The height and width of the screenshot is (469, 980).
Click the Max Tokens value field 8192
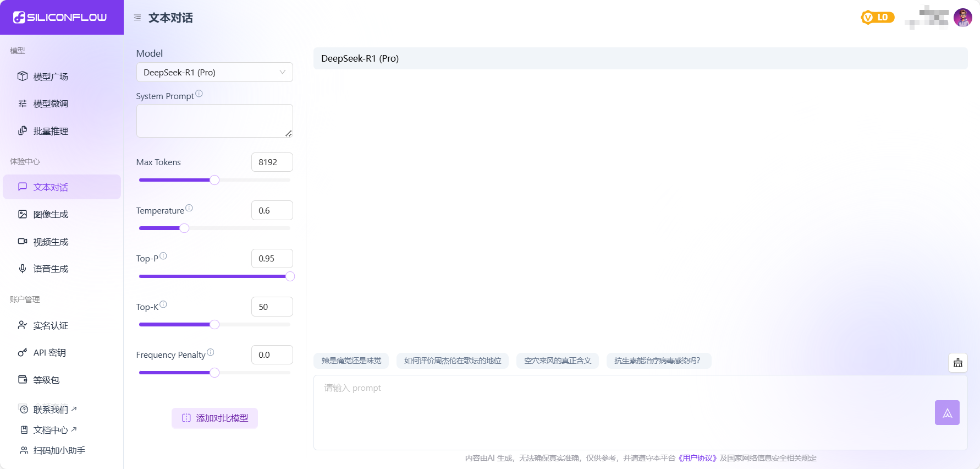272,162
